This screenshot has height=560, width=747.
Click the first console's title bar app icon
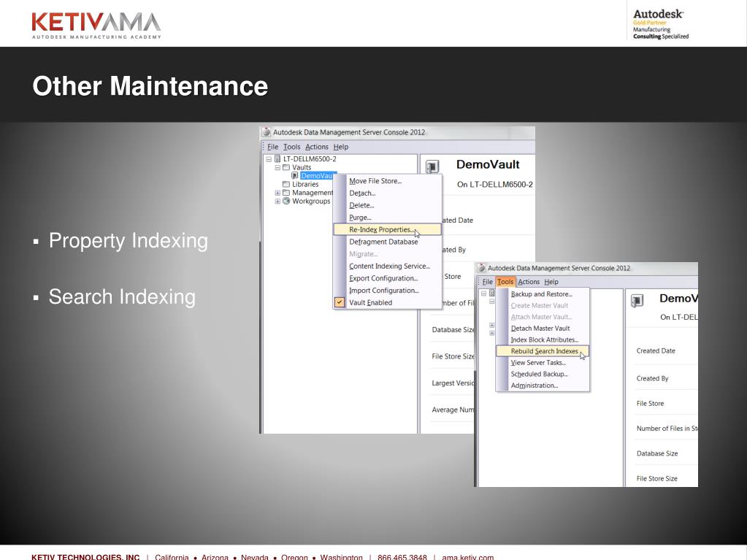(x=267, y=132)
